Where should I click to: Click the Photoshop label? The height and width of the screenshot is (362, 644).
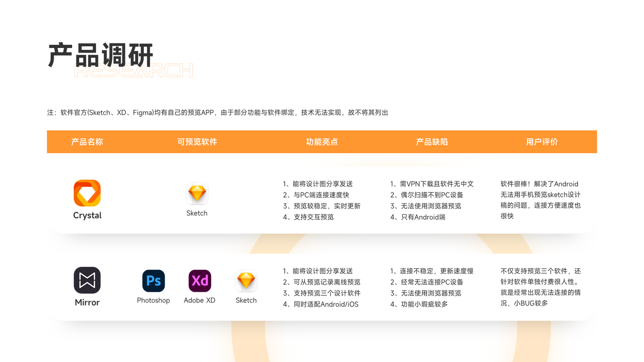tap(154, 300)
